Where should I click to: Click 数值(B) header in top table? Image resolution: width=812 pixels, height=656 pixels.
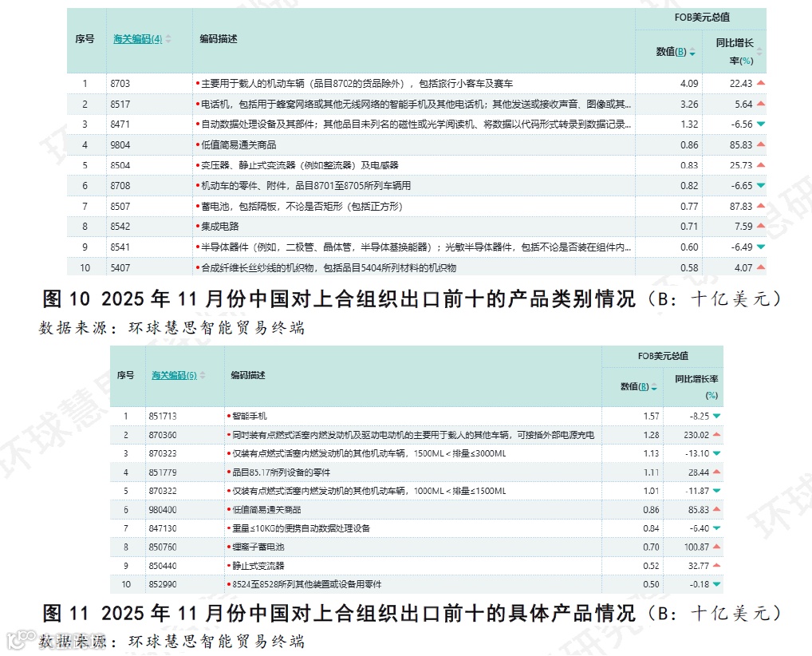pyautogui.click(x=671, y=51)
